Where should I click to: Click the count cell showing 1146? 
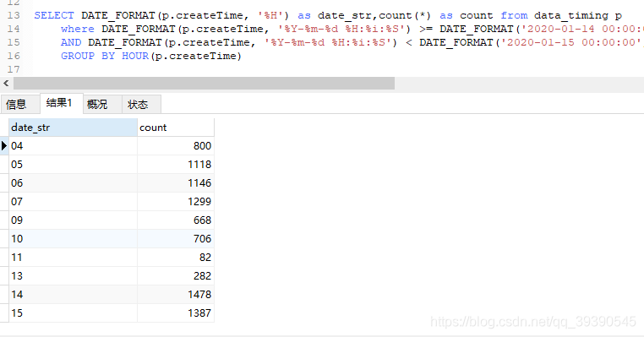(176, 182)
